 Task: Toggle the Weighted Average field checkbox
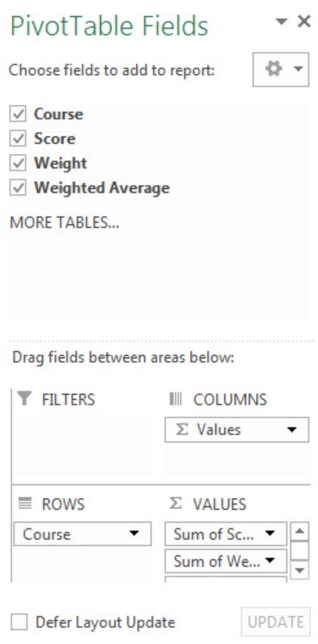[18, 188]
